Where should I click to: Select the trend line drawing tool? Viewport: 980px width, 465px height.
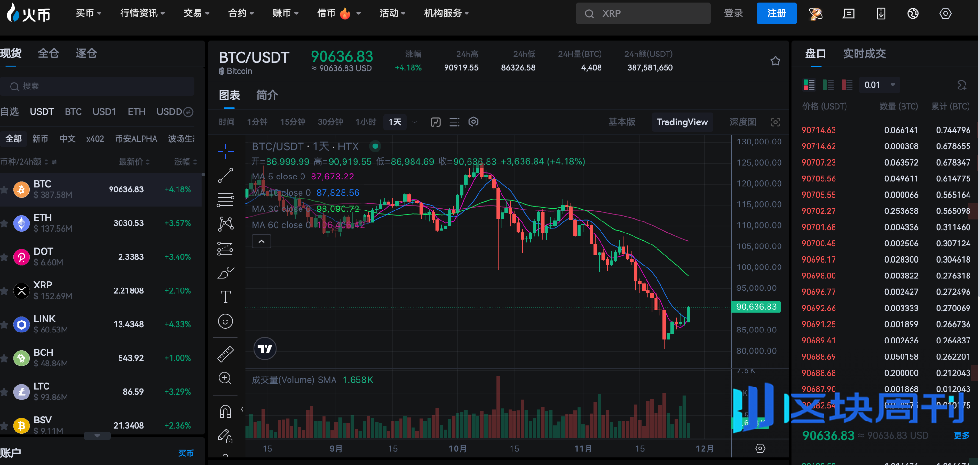point(225,176)
